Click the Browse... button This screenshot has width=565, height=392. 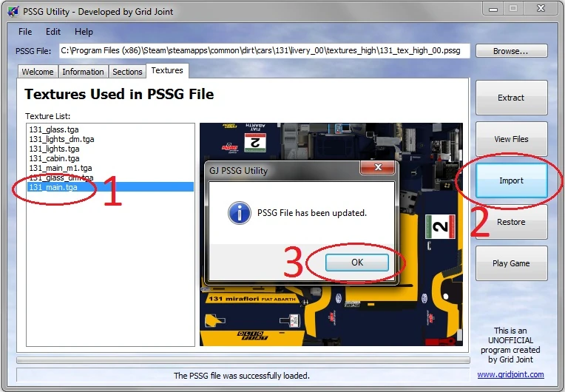coord(511,51)
